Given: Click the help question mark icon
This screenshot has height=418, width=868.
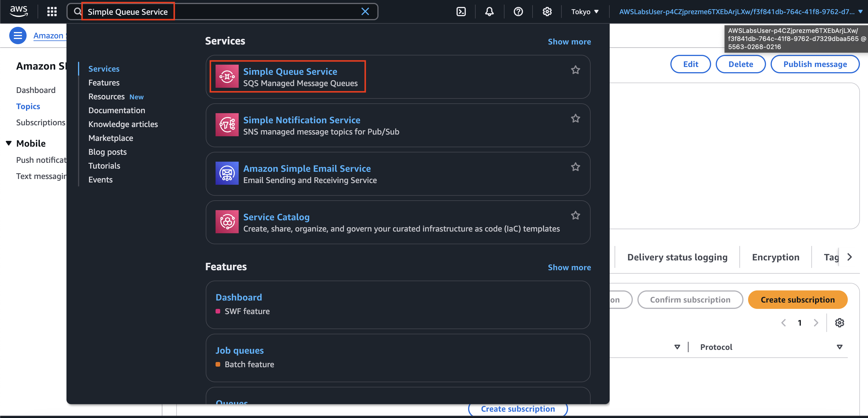Looking at the screenshot, I should click(x=518, y=12).
